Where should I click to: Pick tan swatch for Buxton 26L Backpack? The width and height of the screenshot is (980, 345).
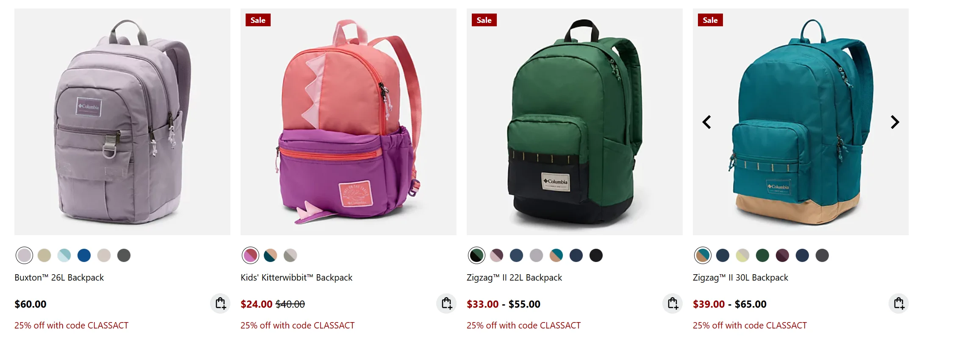[44, 255]
